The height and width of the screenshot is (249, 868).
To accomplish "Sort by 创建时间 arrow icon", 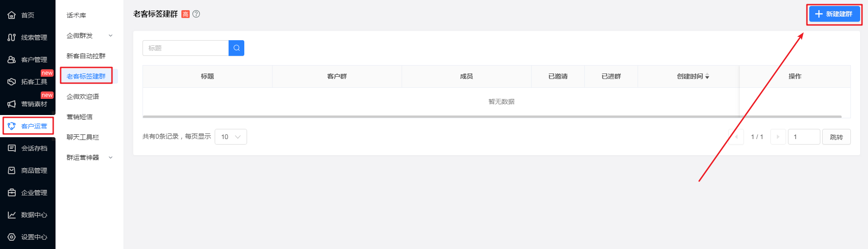I will point(707,76).
